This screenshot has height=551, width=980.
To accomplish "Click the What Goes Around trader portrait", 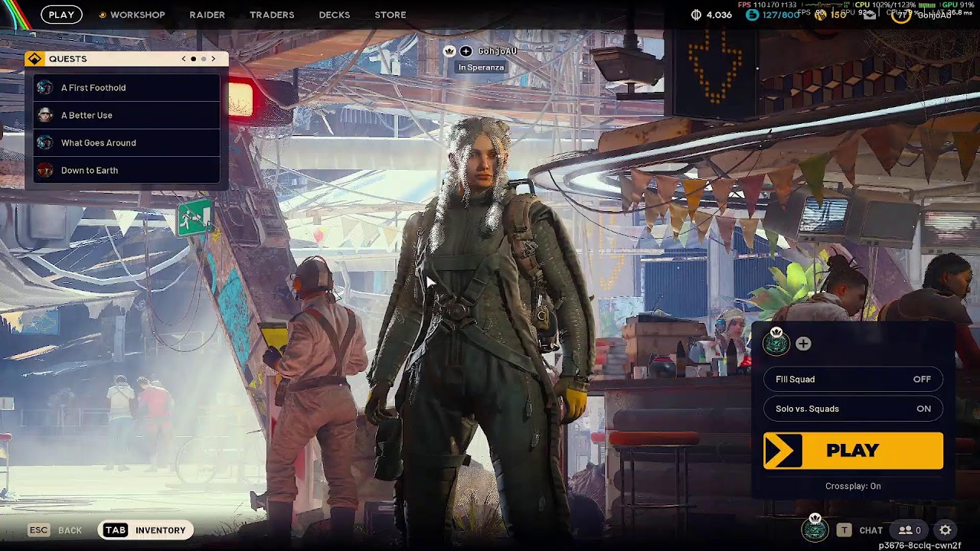I will 45,142.
